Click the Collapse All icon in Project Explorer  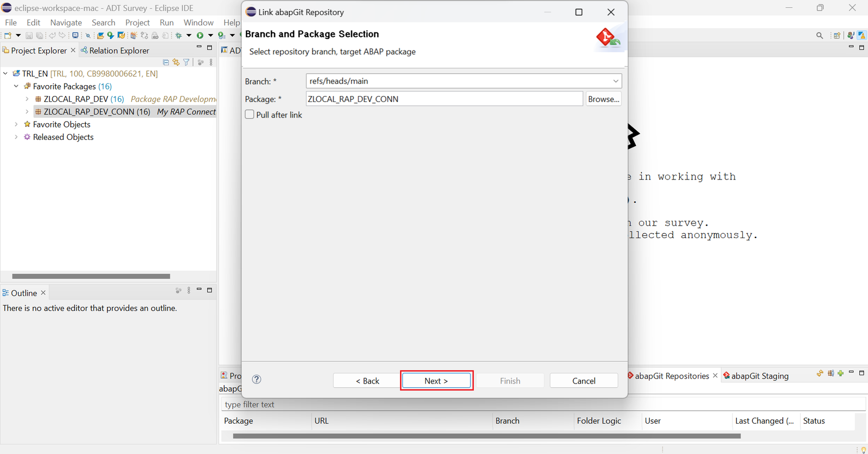point(166,62)
